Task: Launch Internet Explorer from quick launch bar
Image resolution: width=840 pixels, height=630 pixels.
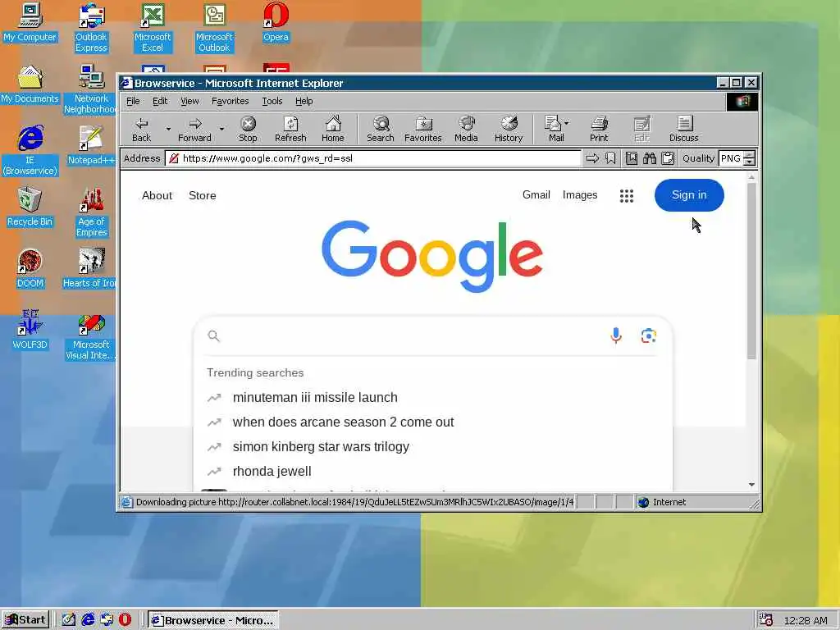Action: click(88, 620)
